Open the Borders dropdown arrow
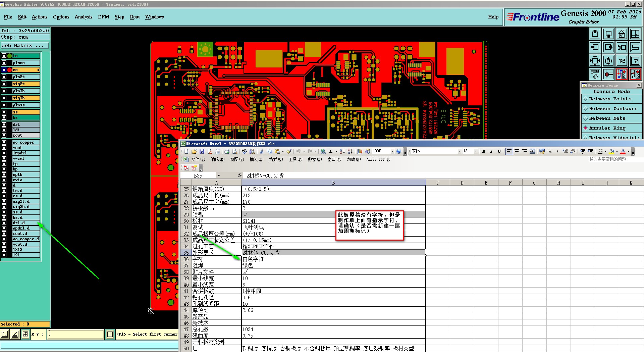The image size is (644, 352). click(x=605, y=152)
